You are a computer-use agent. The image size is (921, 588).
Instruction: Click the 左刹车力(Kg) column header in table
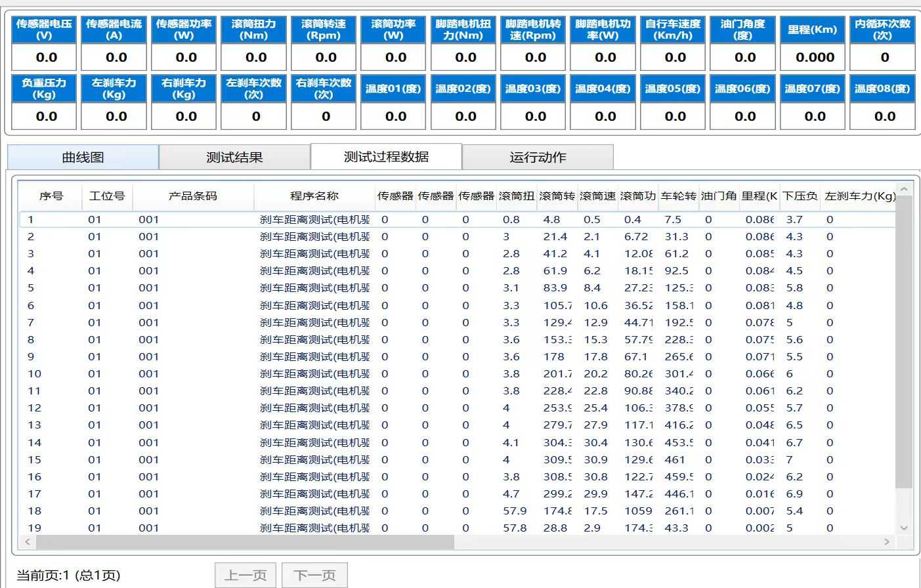click(859, 196)
